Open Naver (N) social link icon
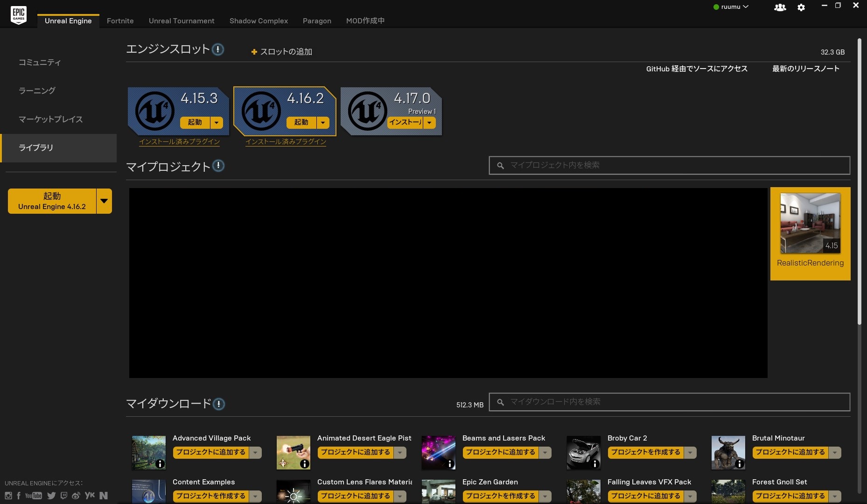867x504 pixels. click(104, 496)
